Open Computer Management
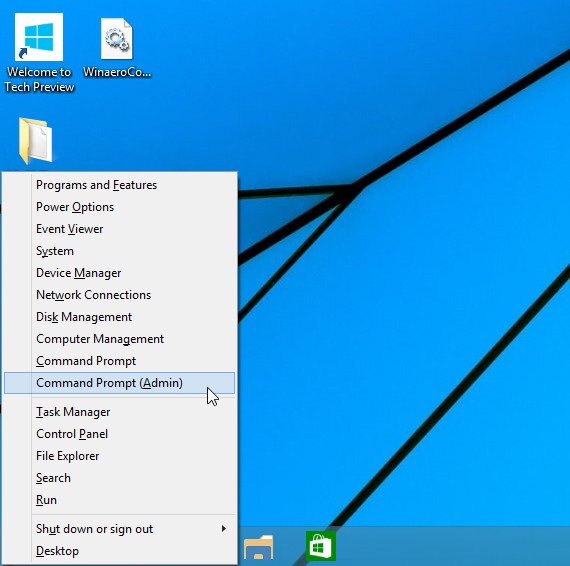Image resolution: width=570 pixels, height=566 pixels. (x=119, y=339)
